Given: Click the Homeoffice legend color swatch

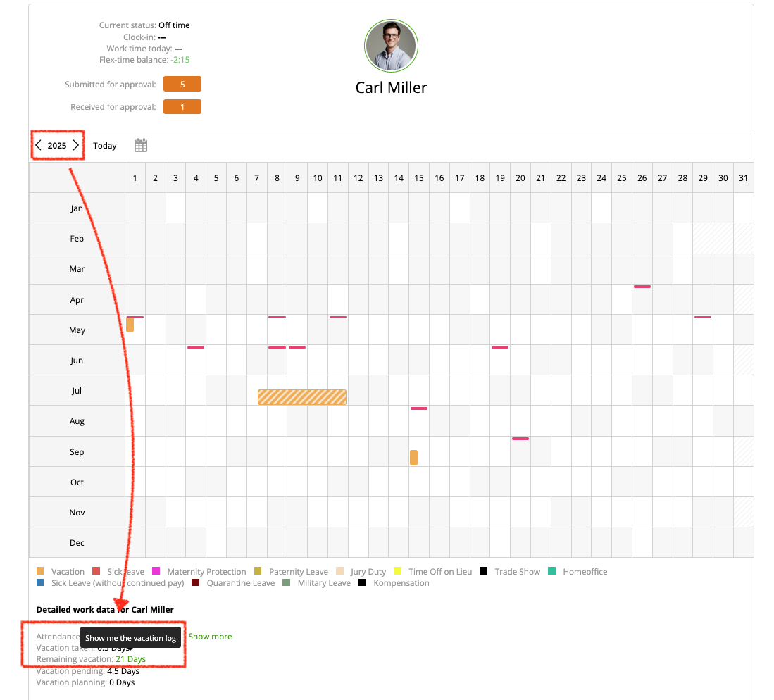Looking at the screenshot, I should point(552,572).
